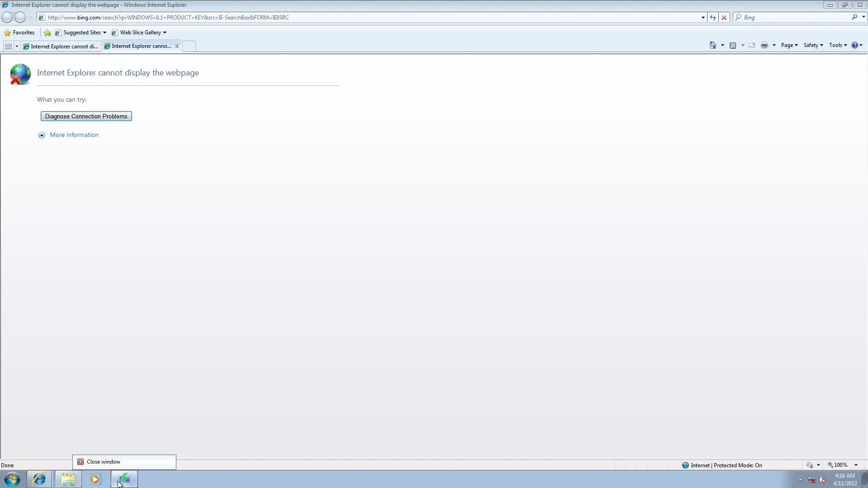868x488 pixels.
Task: Switch to first Internet Explorer tab
Action: [x=61, y=46]
